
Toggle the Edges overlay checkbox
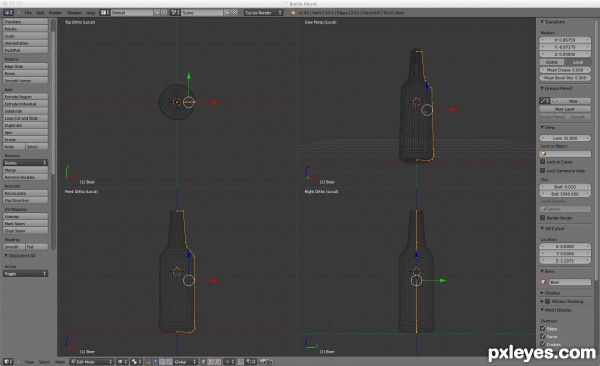(543, 328)
